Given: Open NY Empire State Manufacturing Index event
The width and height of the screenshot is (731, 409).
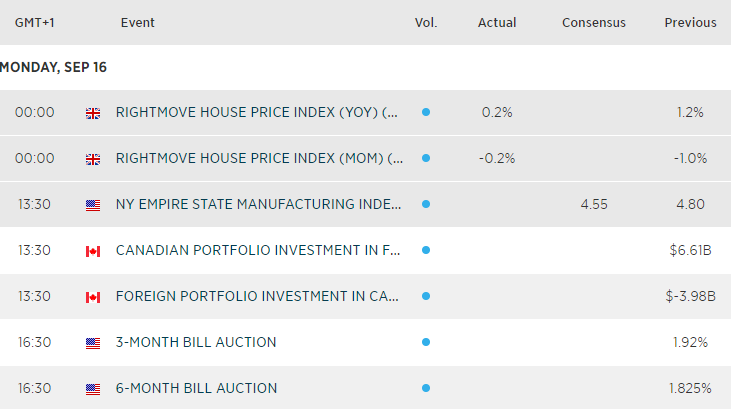Looking at the screenshot, I should (x=259, y=205).
